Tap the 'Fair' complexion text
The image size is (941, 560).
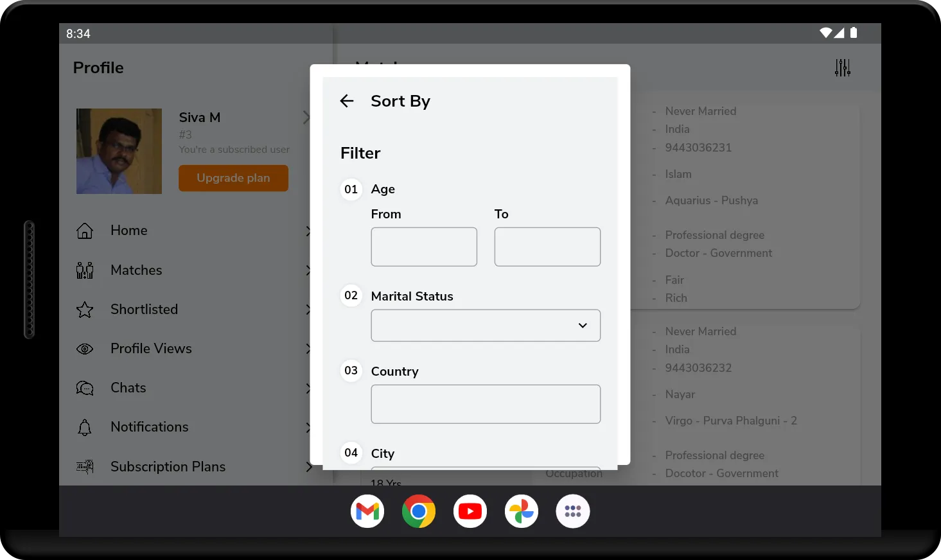tap(674, 280)
